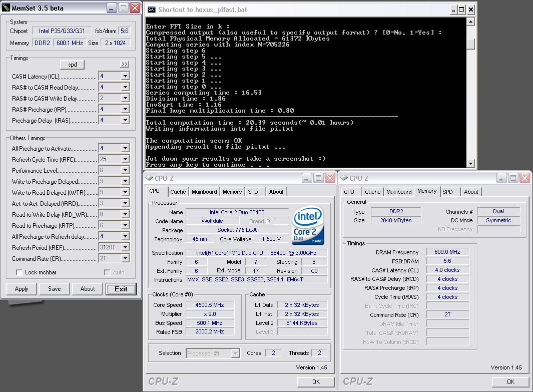Image resolution: width=533 pixels, height=392 pixels.
Task: Click the Level 2 6144 KBytes value
Action: (302, 323)
